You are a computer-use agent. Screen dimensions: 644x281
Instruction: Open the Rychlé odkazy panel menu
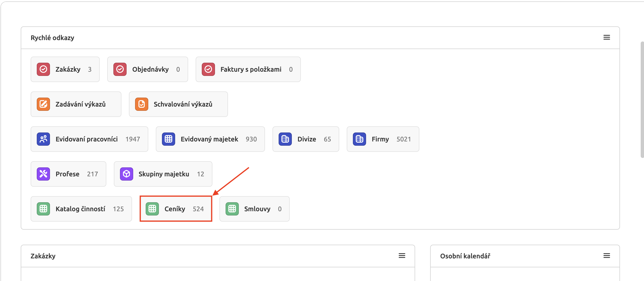607,37
